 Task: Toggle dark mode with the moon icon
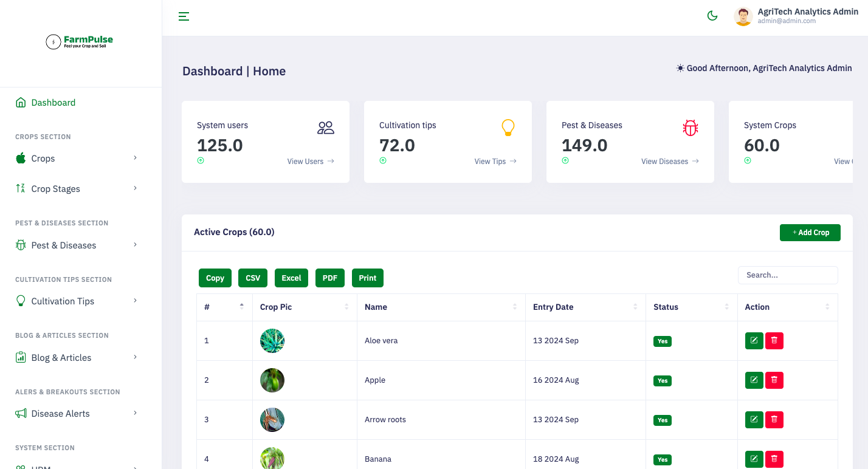tap(712, 16)
